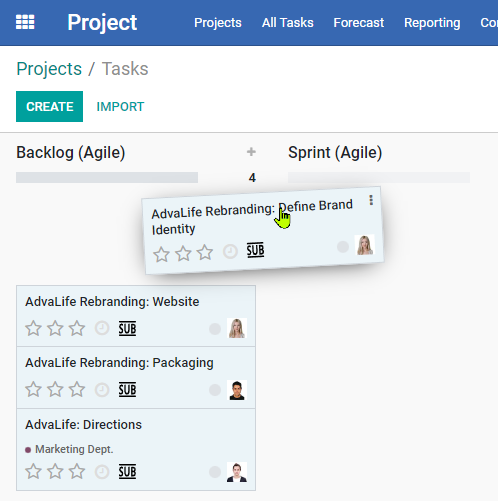Click SUB icon on Directions task
The height and width of the screenshot is (501, 498).
127,472
